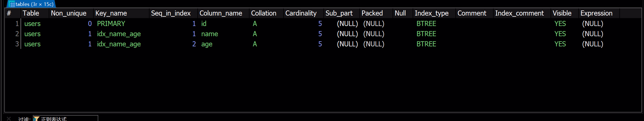
Task: Close the filter bar with the X
Action: (x=9, y=119)
